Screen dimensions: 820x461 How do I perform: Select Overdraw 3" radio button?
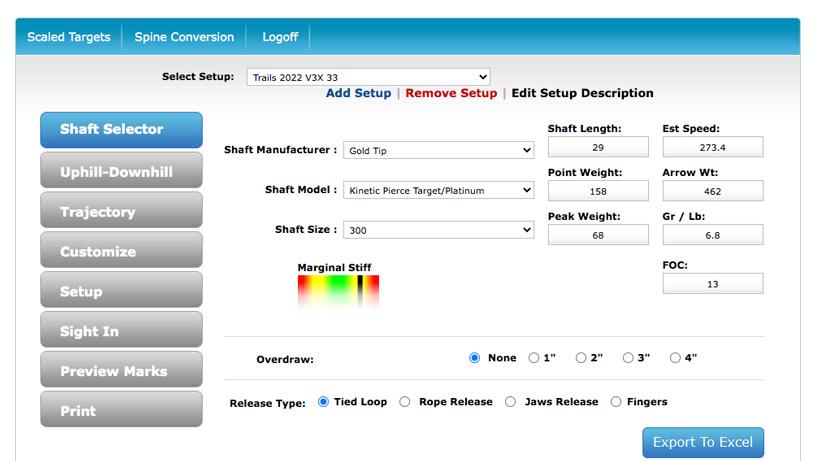coord(628,358)
